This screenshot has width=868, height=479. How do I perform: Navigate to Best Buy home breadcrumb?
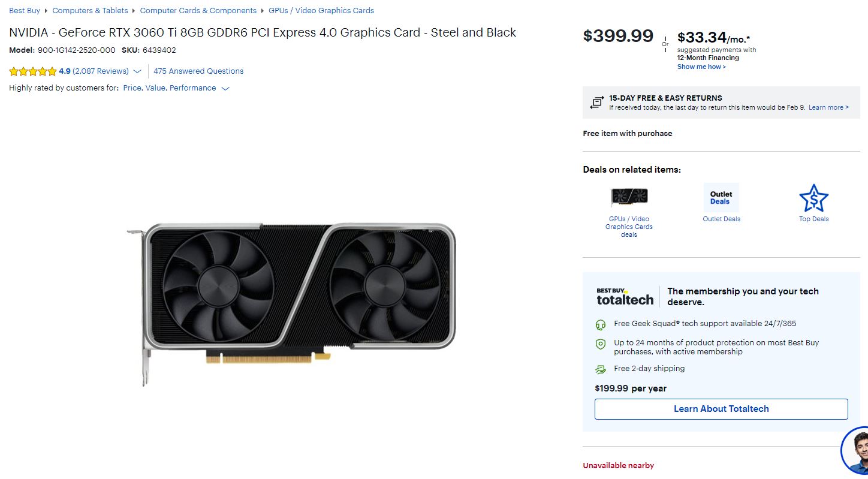coord(25,10)
